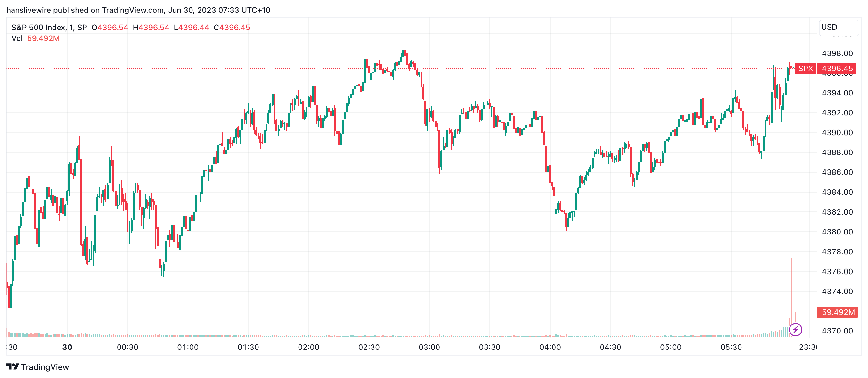Click the 4380.00 price axis label
The width and height of the screenshot is (868, 378).
point(837,232)
